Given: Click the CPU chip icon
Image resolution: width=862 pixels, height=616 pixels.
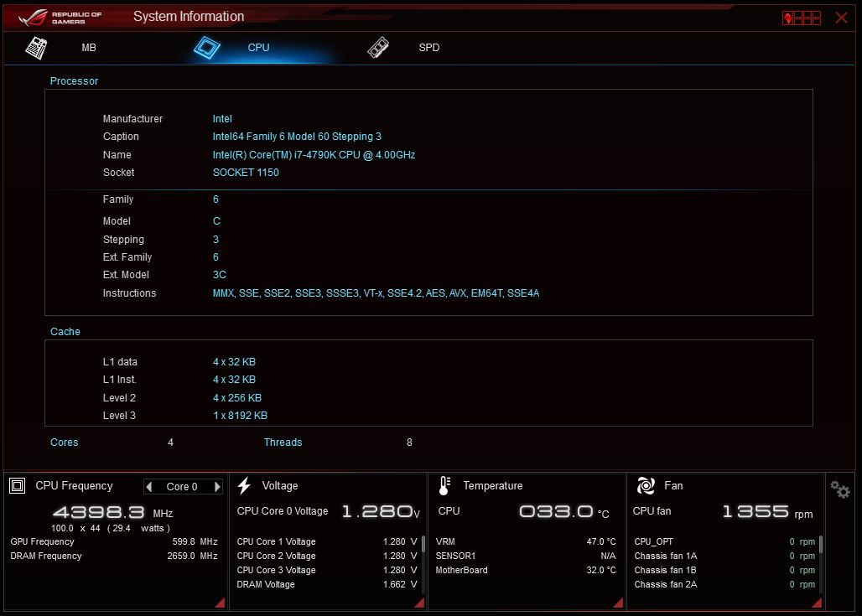Looking at the screenshot, I should 207,48.
